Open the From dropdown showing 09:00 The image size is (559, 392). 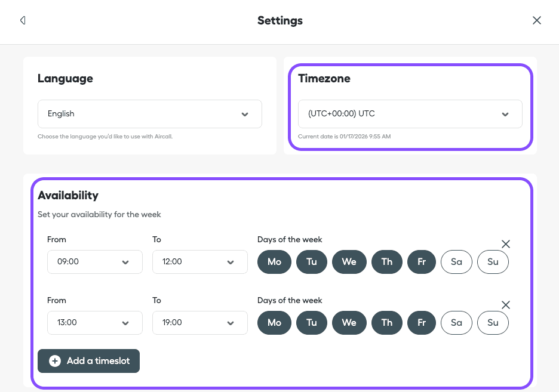coord(94,261)
